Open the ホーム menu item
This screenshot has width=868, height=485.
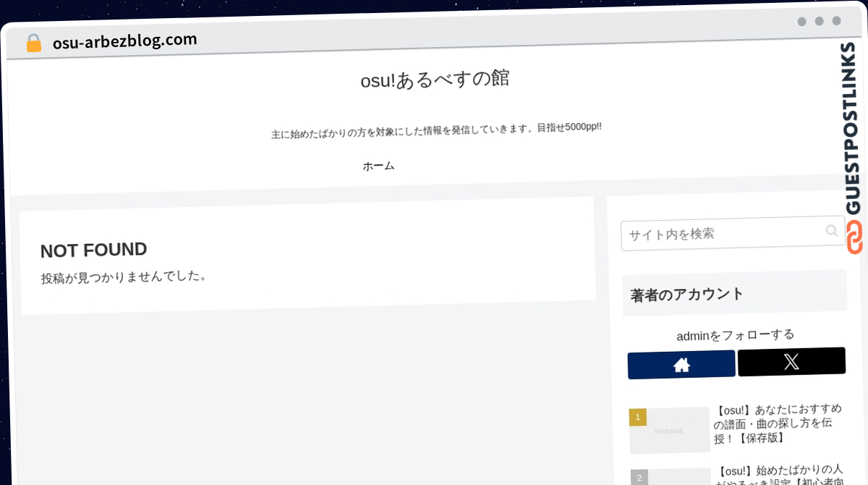(x=378, y=166)
